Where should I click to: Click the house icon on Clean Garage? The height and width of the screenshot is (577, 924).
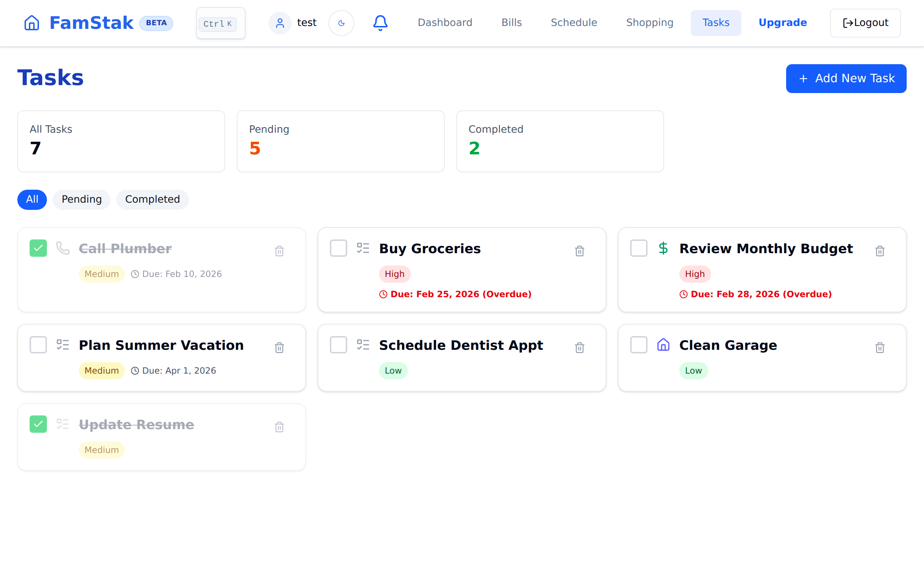(663, 345)
